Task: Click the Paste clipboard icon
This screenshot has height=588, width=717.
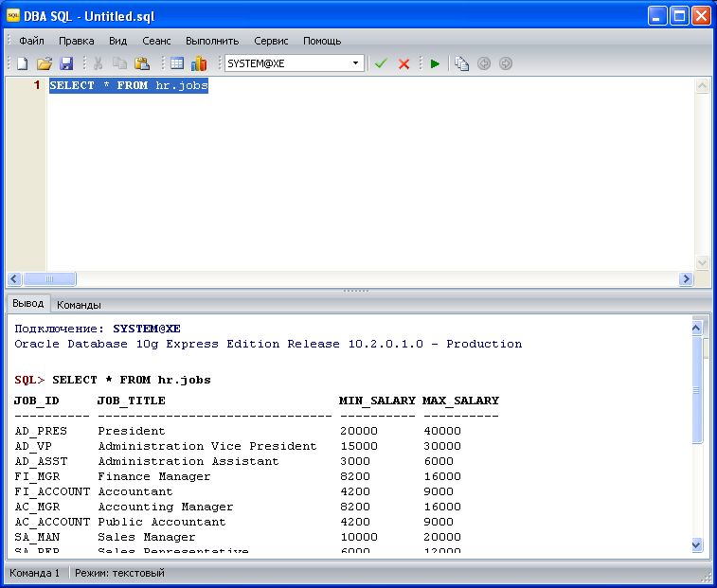Action: [x=142, y=63]
